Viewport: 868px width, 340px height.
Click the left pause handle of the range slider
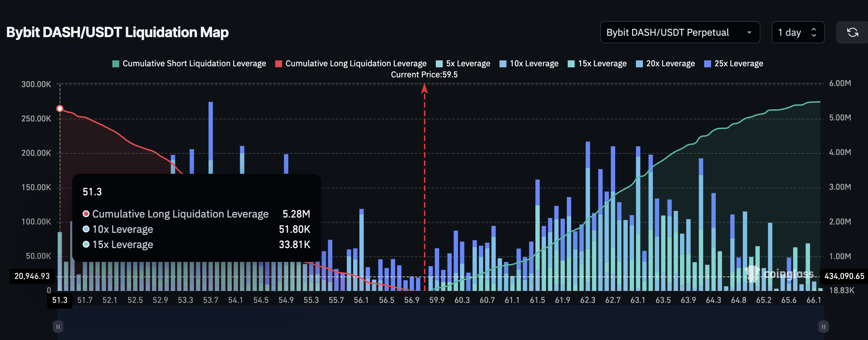click(x=58, y=326)
